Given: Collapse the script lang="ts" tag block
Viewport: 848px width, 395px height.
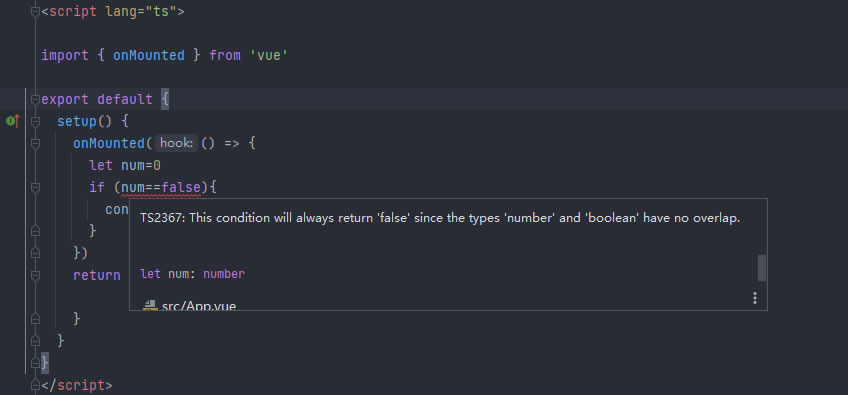Looking at the screenshot, I should click(x=35, y=11).
